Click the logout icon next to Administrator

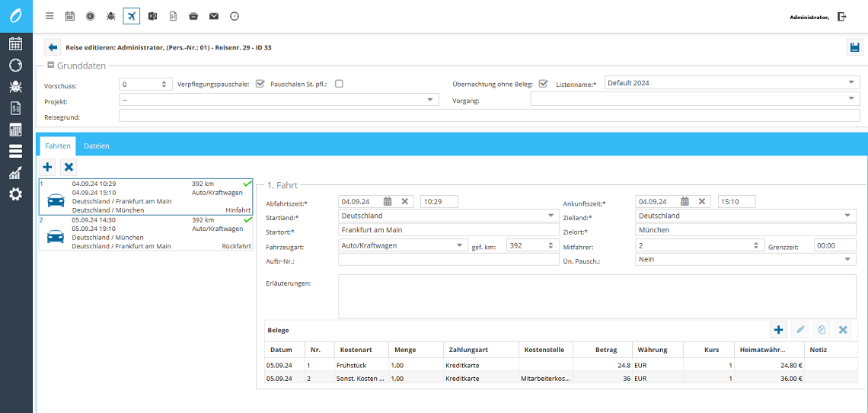841,16
